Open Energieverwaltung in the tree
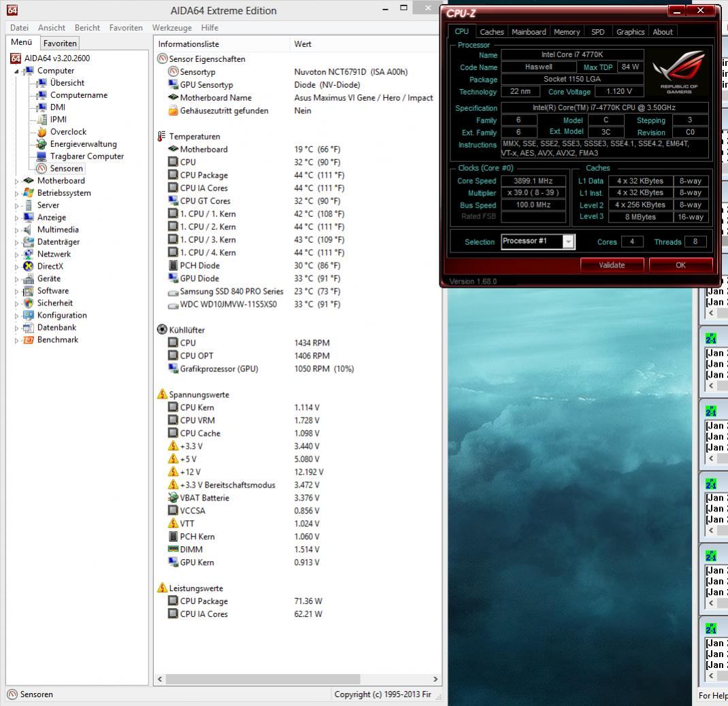This screenshot has width=728, height=706. (x=84, y=144)
